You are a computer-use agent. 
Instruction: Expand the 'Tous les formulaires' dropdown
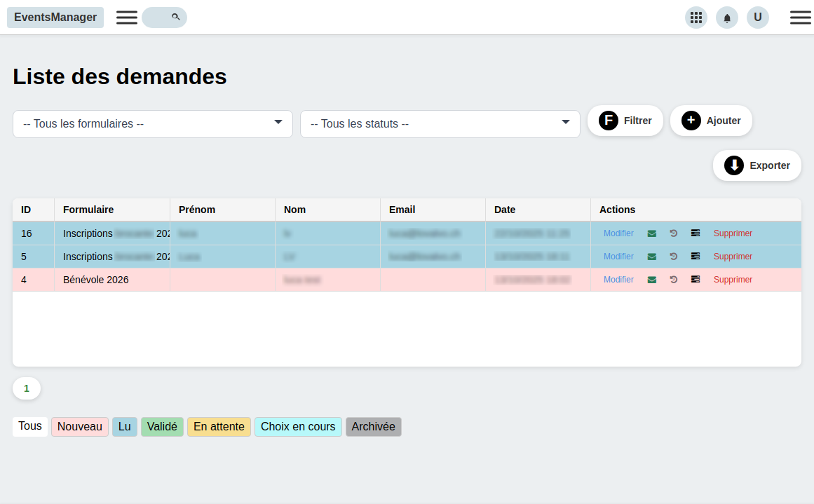click(153, 124)
